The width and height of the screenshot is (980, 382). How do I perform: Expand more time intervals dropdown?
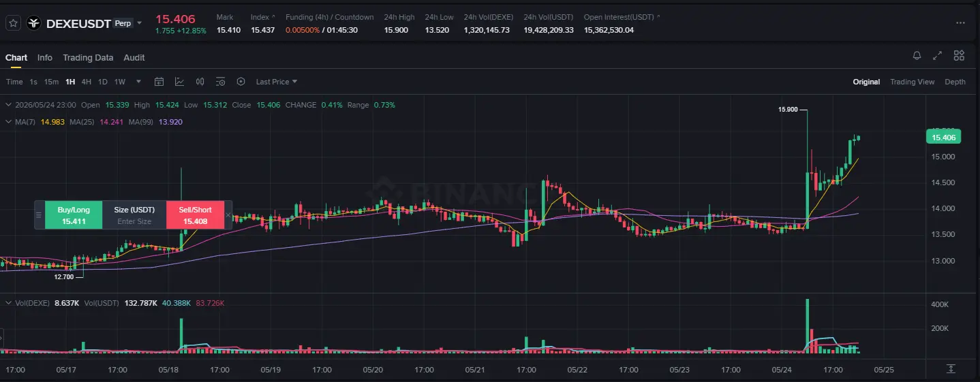(x=139, y=82)
